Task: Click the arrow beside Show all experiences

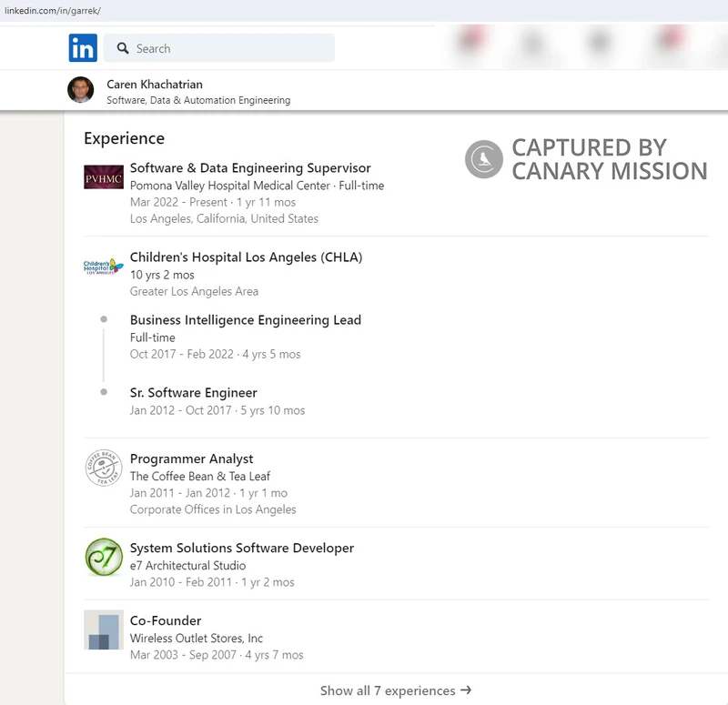Action: tap(466, 690)
